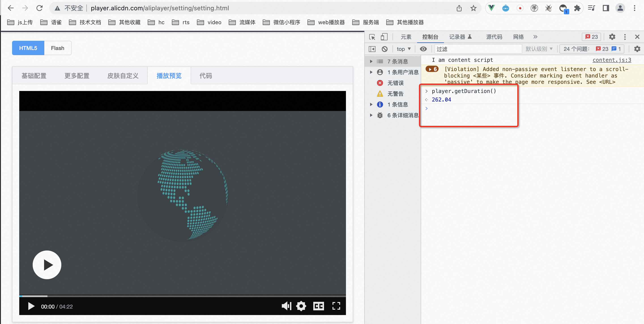
Task: Expand the 6 条详细消息 group
Action: (x=371, y=115)
